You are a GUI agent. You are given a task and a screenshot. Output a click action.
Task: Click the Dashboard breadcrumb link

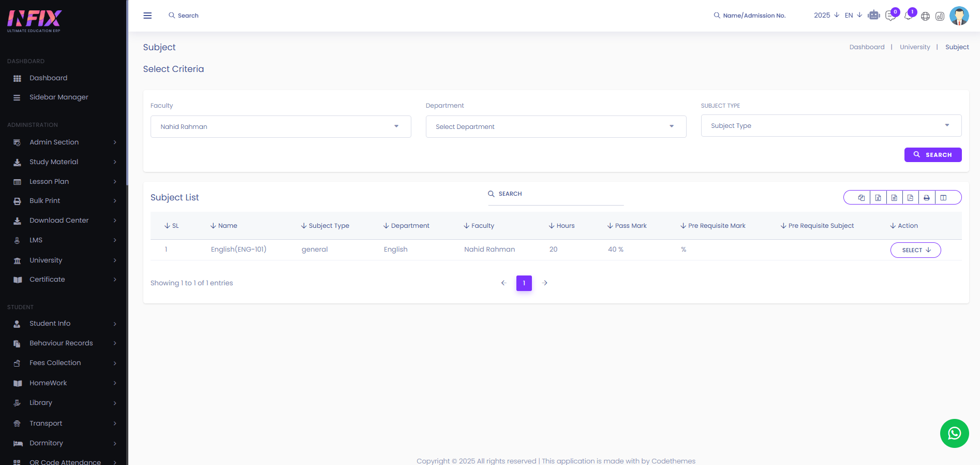867,47
